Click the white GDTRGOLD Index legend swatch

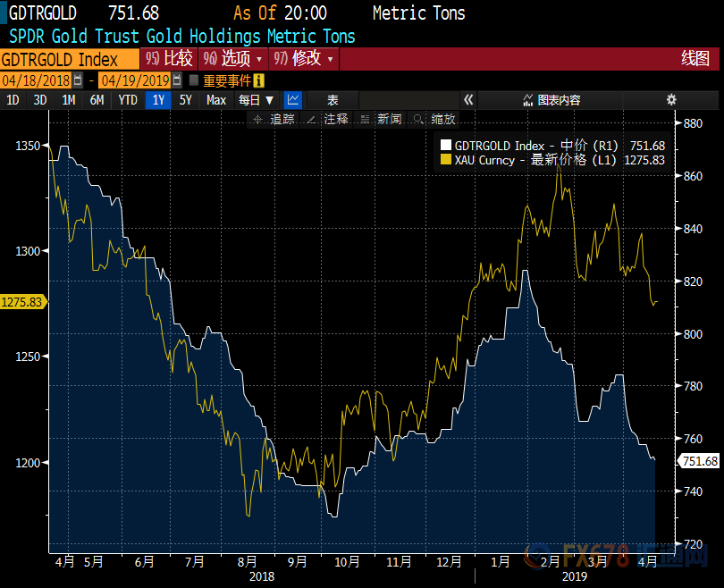pyautogui.click(x=446, y=146)
